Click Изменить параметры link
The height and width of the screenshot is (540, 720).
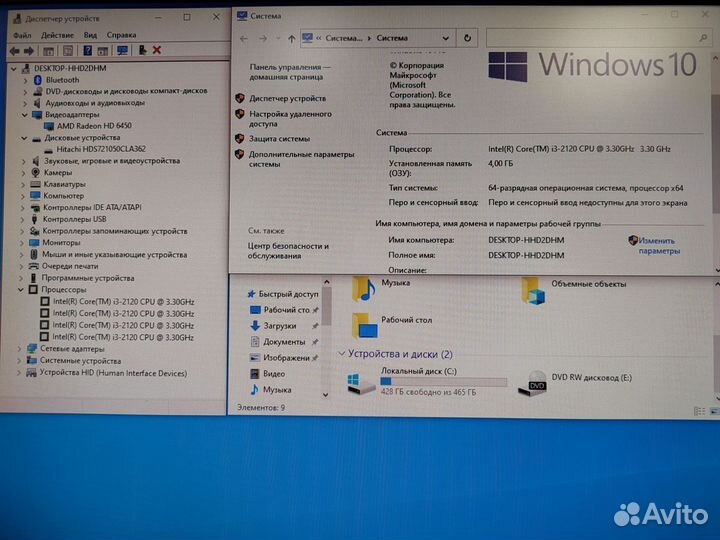tap(658, 246)
